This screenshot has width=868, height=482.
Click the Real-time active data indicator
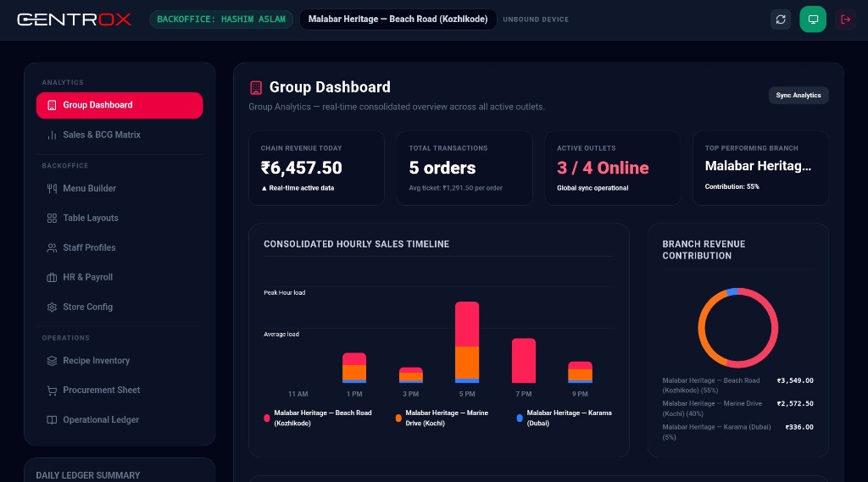coord(298,188)
